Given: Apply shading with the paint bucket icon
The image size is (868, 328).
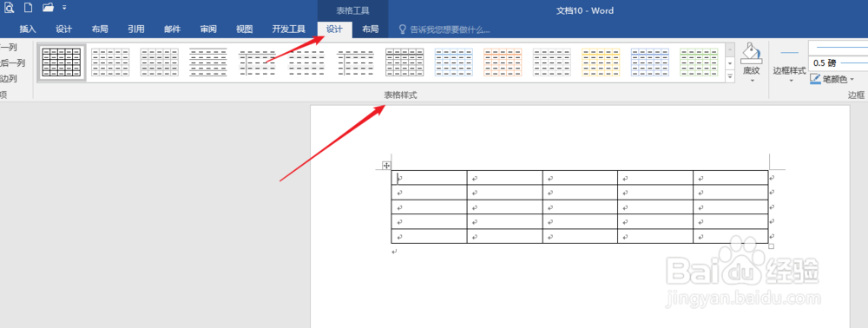Looking at the screenshot, I should pyautogui.click(x=751, y=53).
